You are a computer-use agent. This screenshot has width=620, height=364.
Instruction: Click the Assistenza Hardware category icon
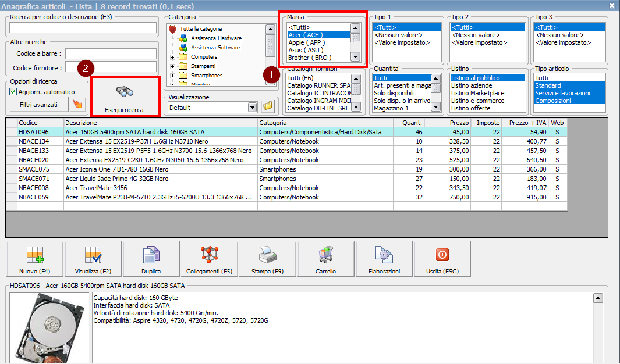183,38
